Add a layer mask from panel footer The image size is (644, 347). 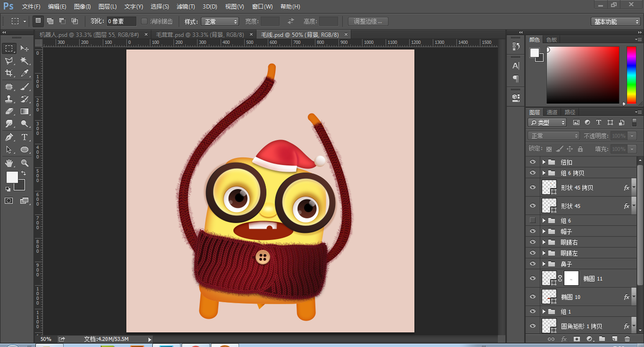576,339
